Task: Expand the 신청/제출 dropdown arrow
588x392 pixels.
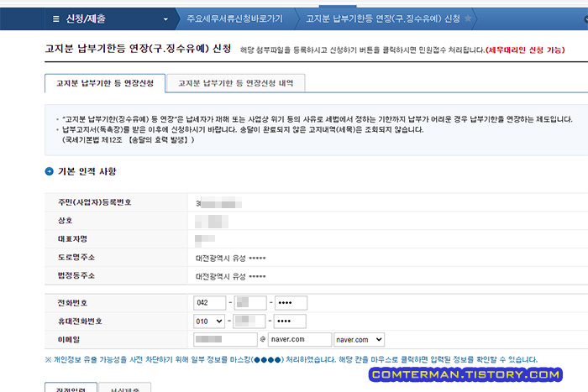Action: [165, 19]
